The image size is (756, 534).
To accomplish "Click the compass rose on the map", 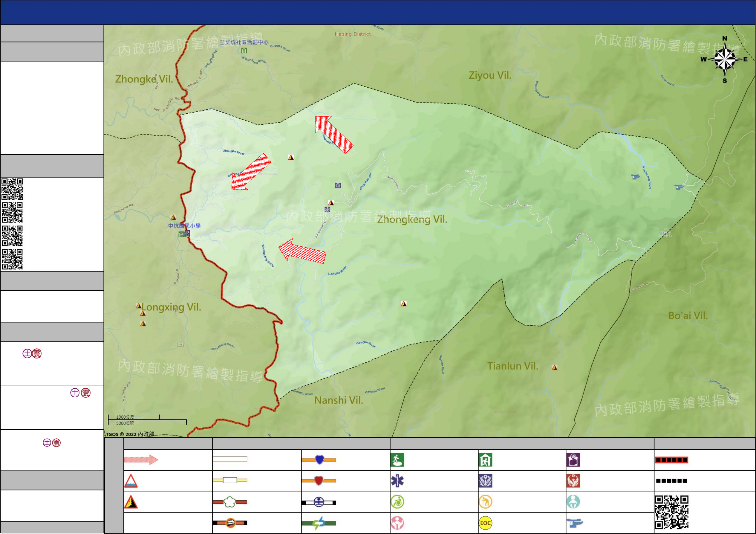I will [x=725, y=59].
